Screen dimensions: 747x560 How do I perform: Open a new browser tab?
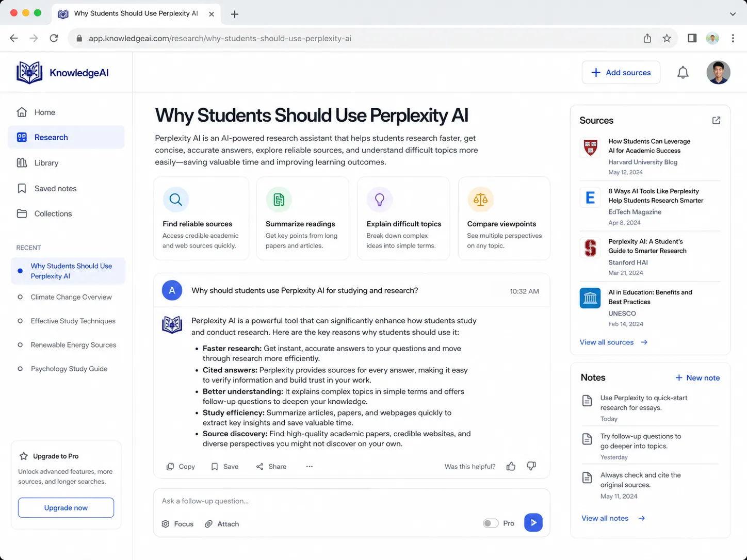(234, 14)
